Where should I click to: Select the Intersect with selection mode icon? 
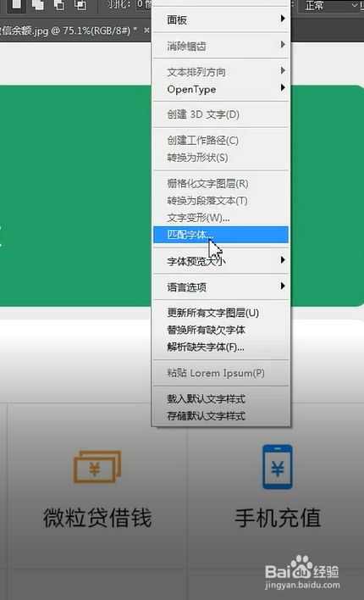[80, 5]
